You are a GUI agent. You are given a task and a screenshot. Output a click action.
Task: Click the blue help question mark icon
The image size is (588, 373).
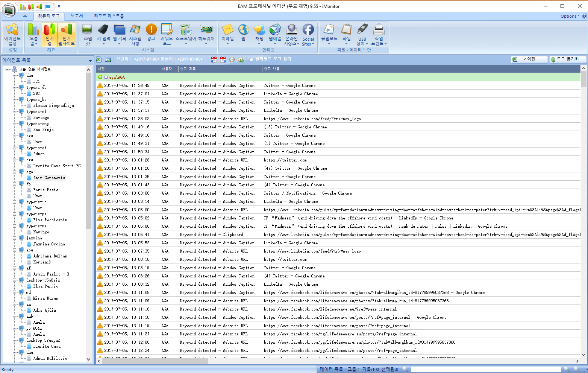[584, 16]
